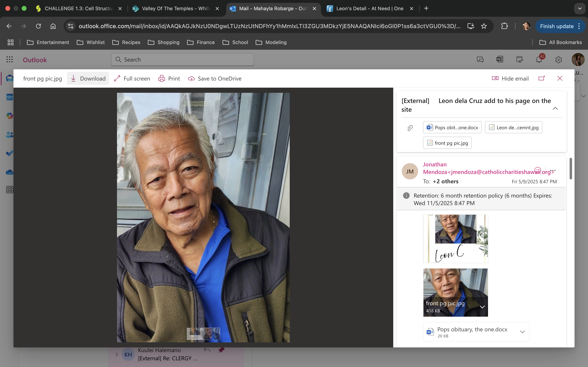Expand options for Pops obituary docx attachment

point(522,332)
